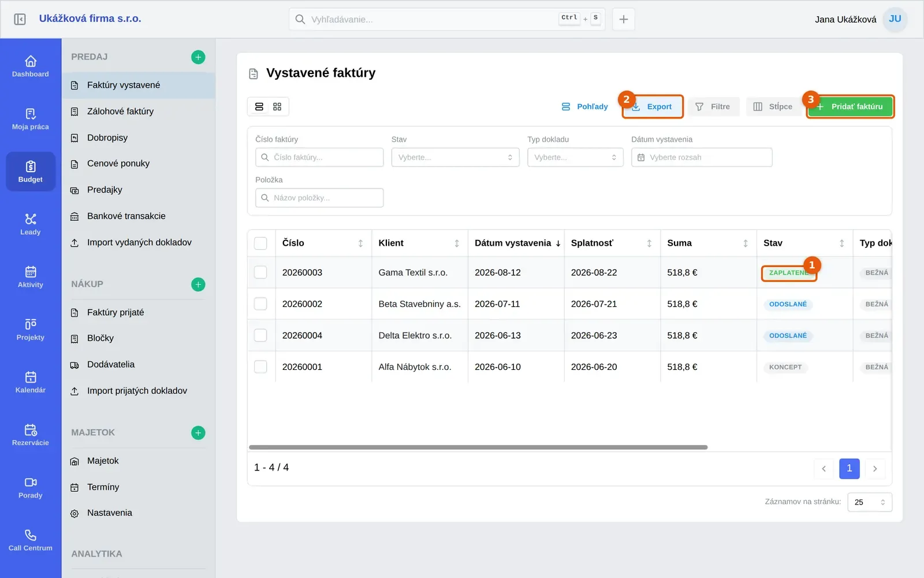Add new item in NÁKUP section

click(198, 284)
